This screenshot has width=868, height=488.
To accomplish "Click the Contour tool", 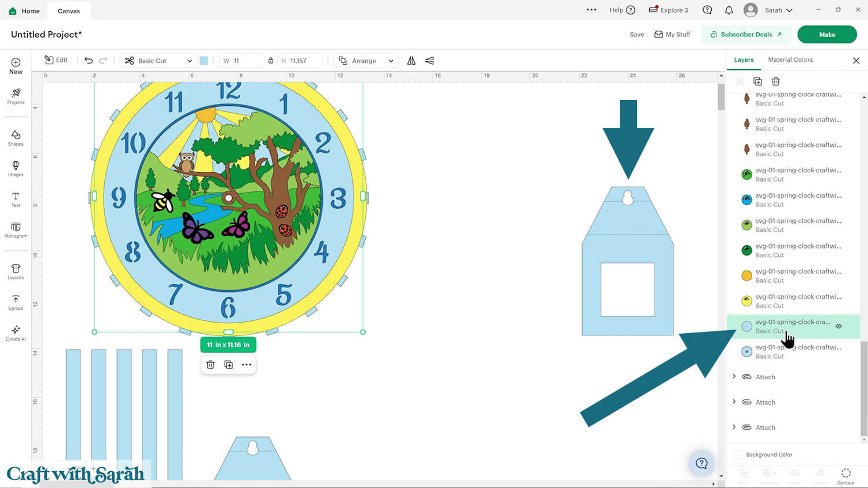I will point(845,476).
